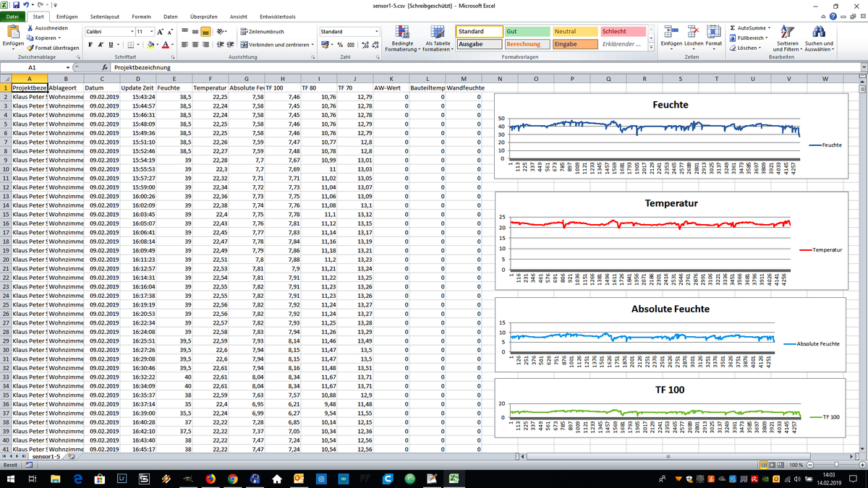The height and width of the screenshot is (488, 868).
Task: Click the add decimal place icon
Action: 364,45
